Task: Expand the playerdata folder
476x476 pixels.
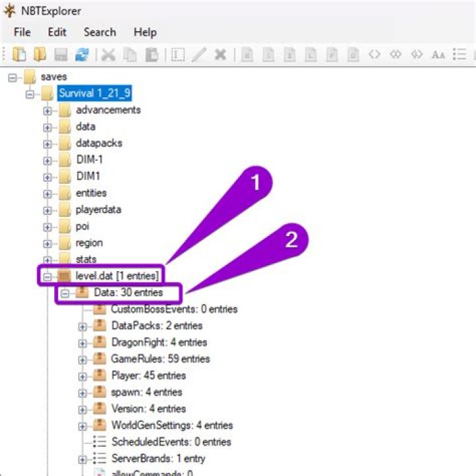Action: pos(48,211)
